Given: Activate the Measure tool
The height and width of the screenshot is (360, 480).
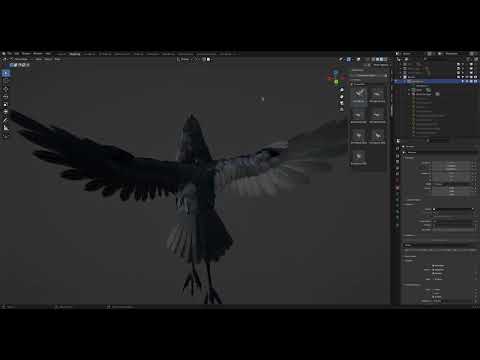Looking at the screenshot, I should click(x=6, y=128).
